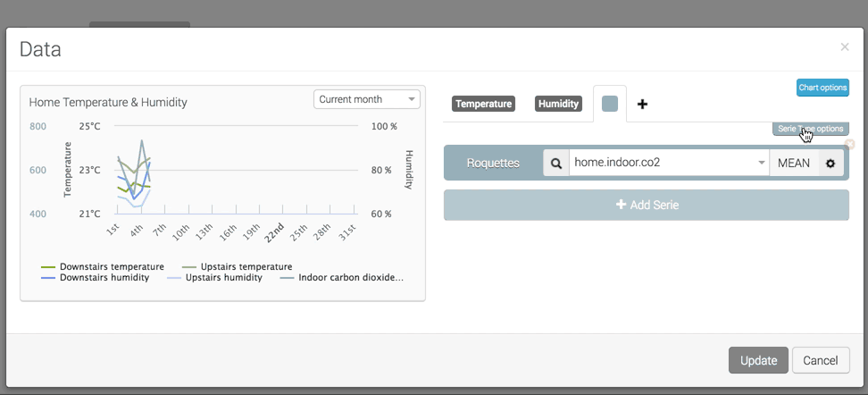Remove the serie with the orange X icon
Screen dimensions: 868x395
849,144
